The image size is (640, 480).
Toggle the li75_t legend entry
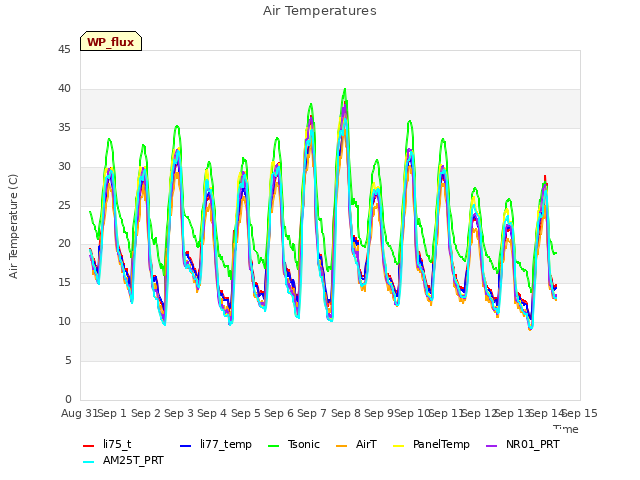click(x=107, y=444)
